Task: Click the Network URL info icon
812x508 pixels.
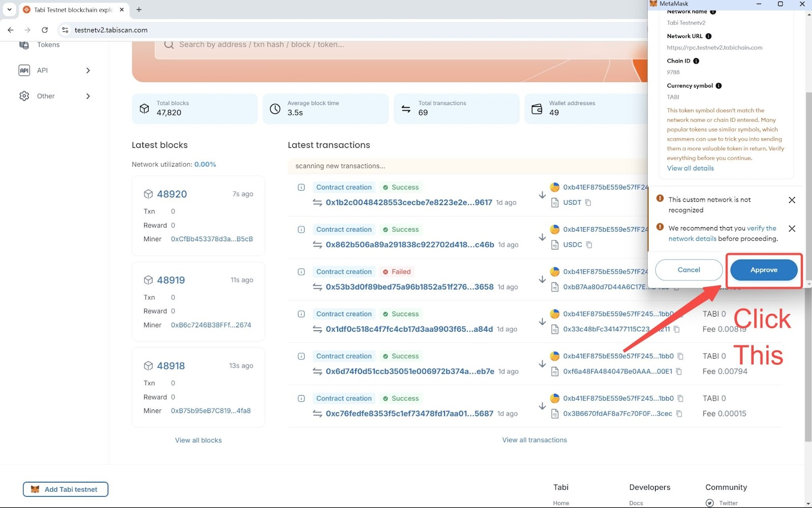Action: tap(708, 36)
